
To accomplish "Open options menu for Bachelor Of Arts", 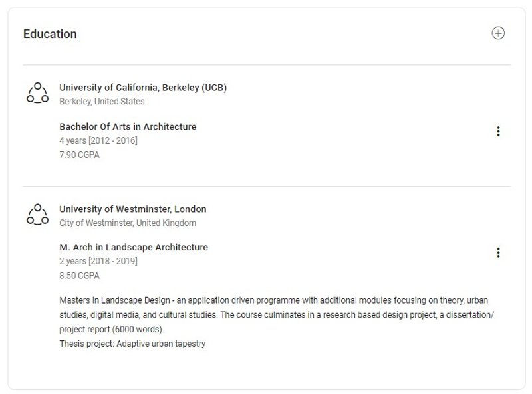I will [498, 132].
